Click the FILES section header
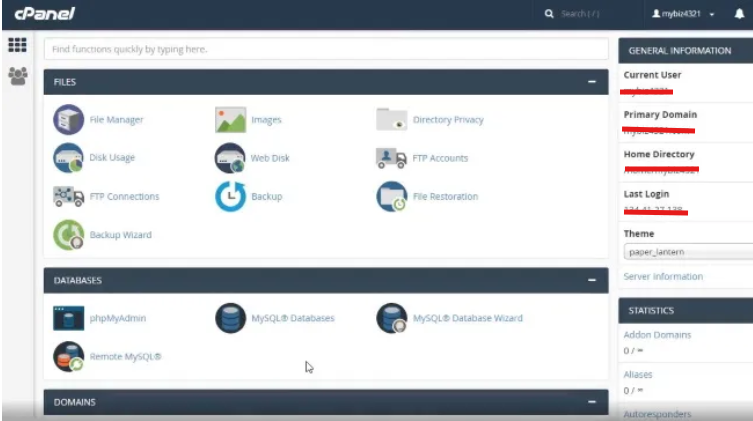 326,82
